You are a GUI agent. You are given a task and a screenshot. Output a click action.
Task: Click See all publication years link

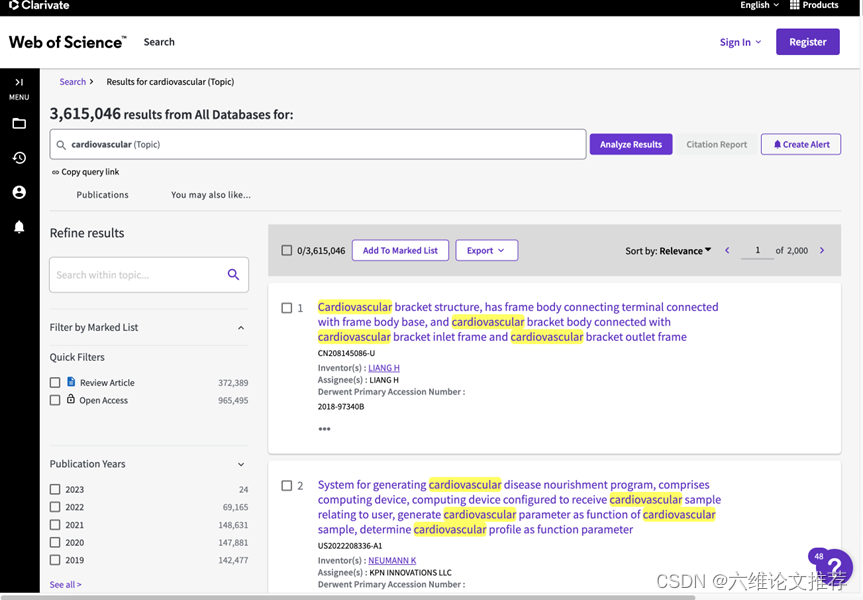coord(65,585)
